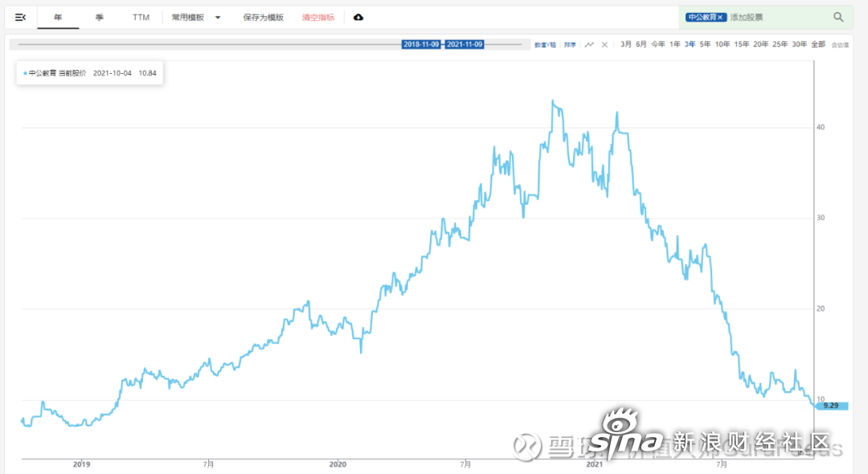Remove the 中公教育 stock tag
Screen dimensions: 868x474
[720, 17]
